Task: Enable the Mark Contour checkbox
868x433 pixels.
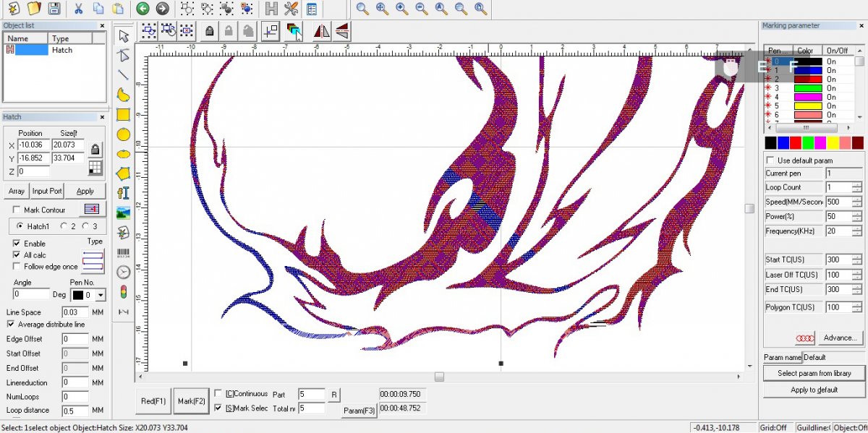Action: click(17, 210)
